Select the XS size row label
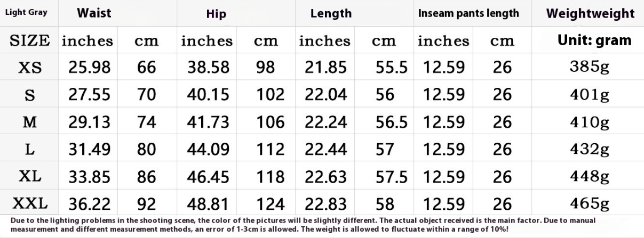Viewport: 644px width, 238px height. [30, 68]
